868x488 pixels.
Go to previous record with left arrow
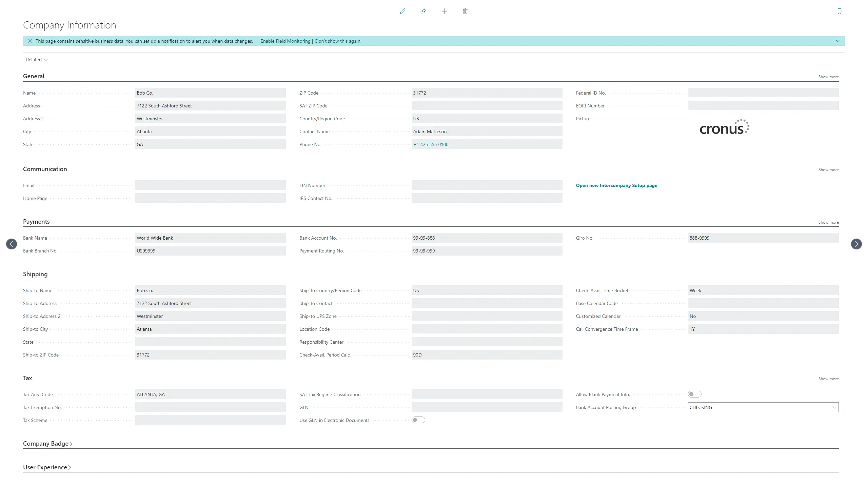tap(12, 244)
